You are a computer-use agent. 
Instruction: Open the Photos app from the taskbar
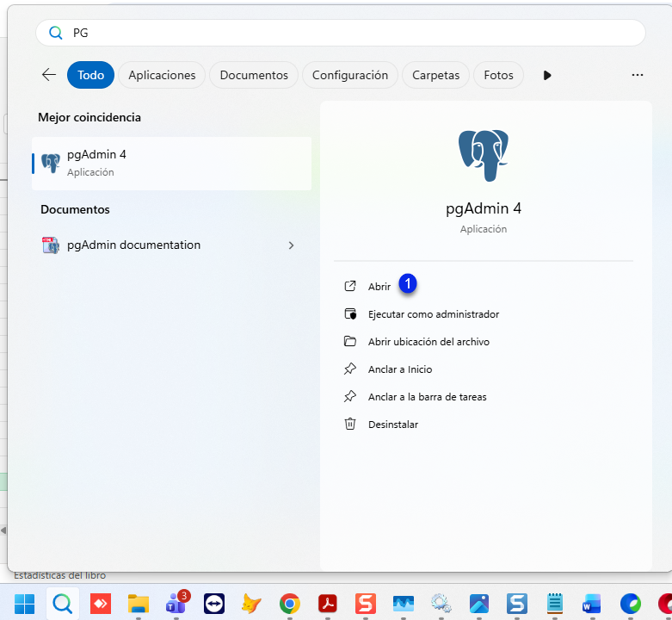tap(479, 604)
